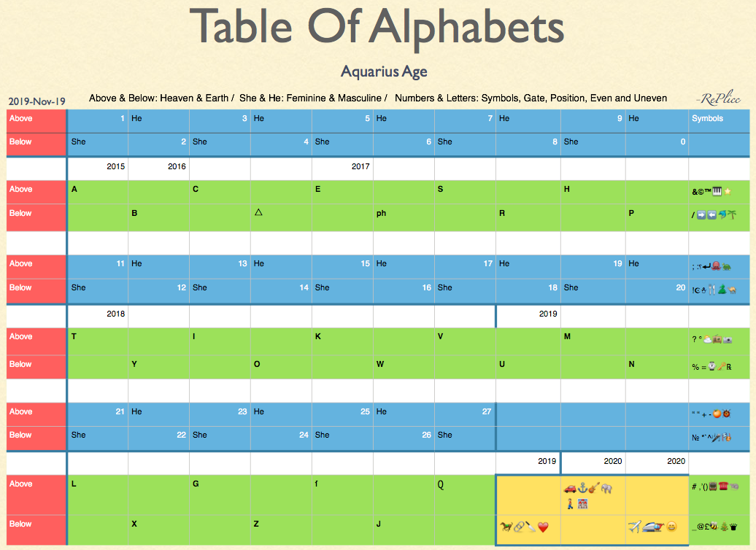This screenshot has height=550, width=756.
Task: Click the red octopus emoji
Action: pyautogui.click(x=717, y=266)
